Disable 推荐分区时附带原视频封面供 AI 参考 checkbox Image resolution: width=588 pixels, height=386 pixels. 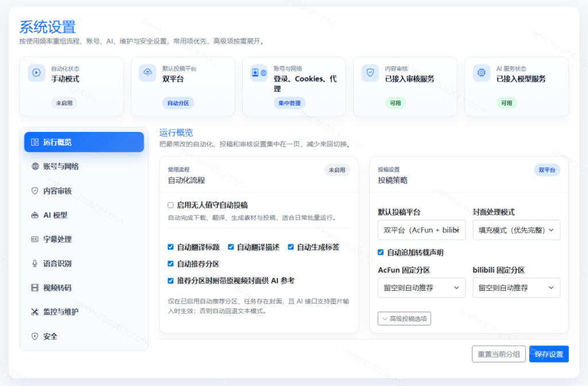coord(171,281)
